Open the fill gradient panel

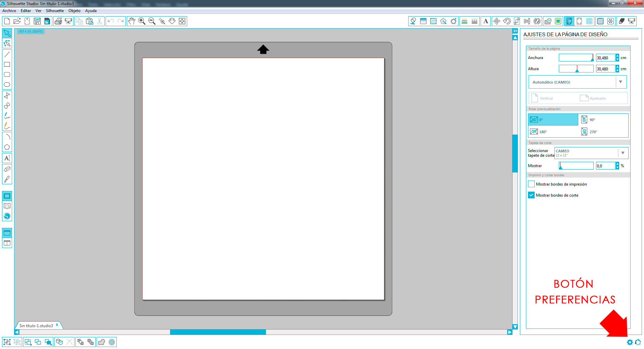tap(423, 21)
